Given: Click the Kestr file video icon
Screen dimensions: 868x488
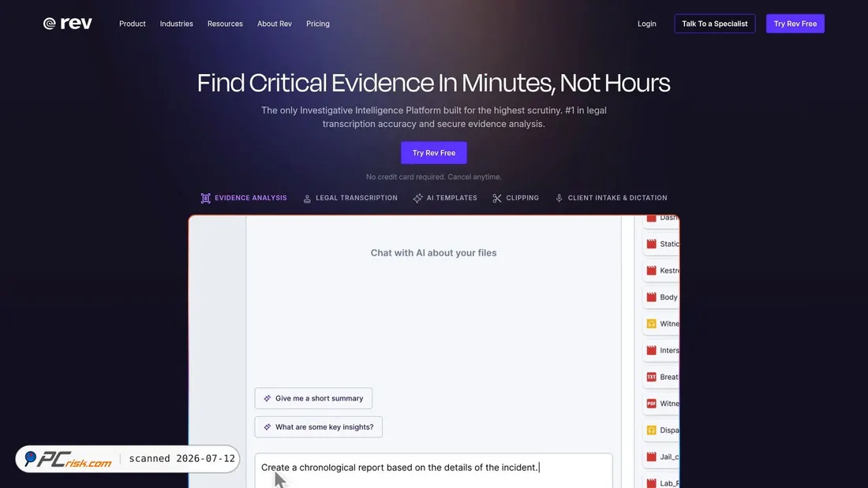Looking at the screenshot, I should 652,270.
